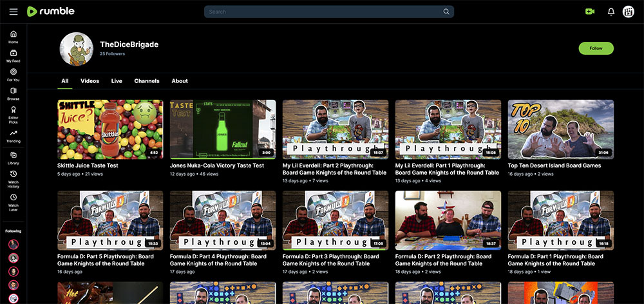
Task: Open Trending in sidebar
Action: (x=13, y=136)
